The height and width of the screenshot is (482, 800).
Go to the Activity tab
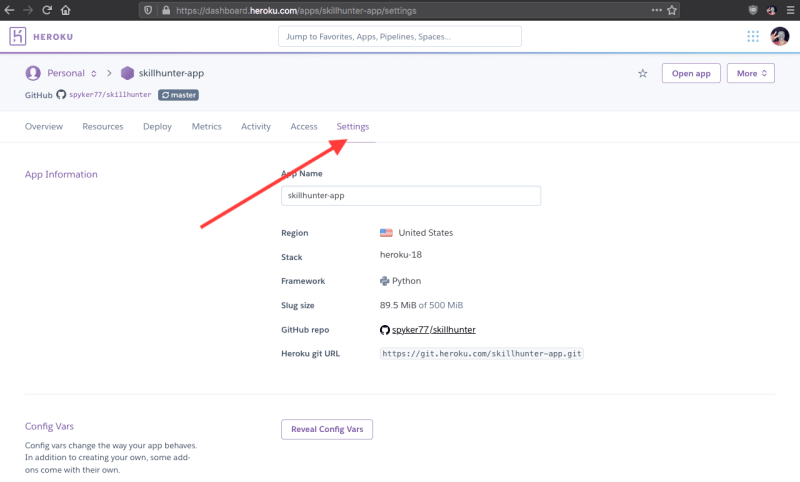(x=256, y=126)
